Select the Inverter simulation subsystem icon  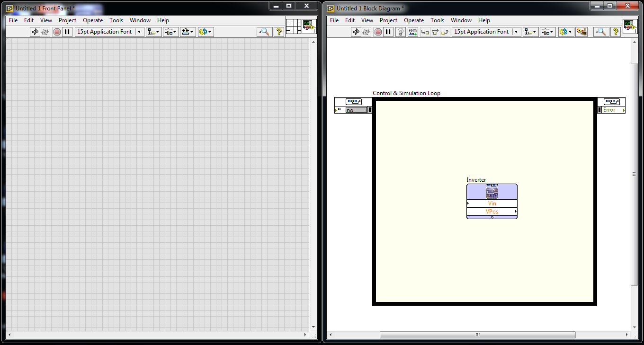(492, 192)
